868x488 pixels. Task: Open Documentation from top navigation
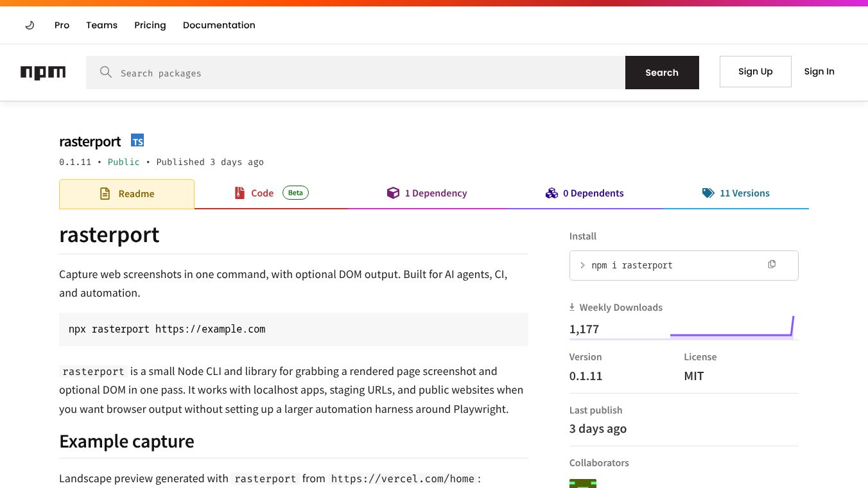pyautogui.click(x=219, y=25)
